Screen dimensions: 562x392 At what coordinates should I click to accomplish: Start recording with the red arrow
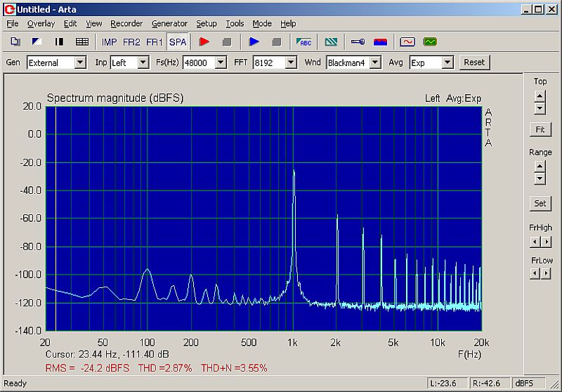(204, 41)
